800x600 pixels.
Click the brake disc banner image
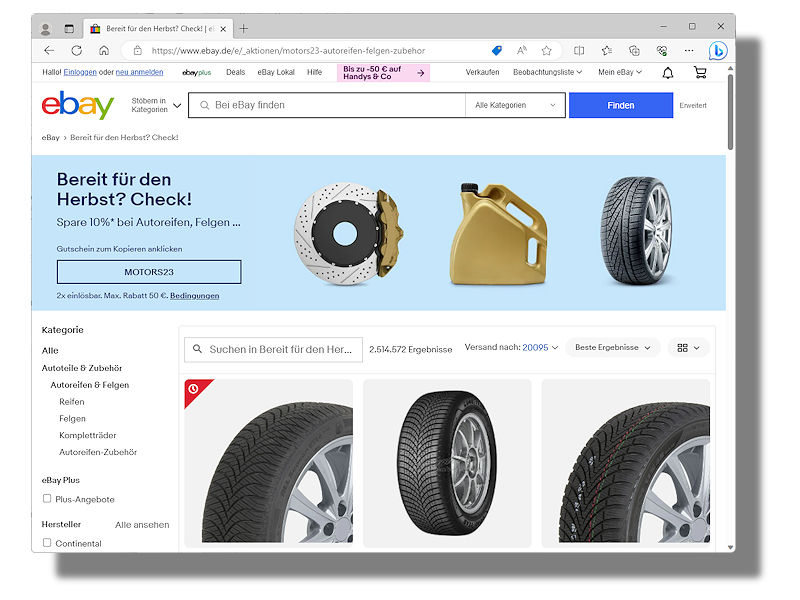point(349,234)
